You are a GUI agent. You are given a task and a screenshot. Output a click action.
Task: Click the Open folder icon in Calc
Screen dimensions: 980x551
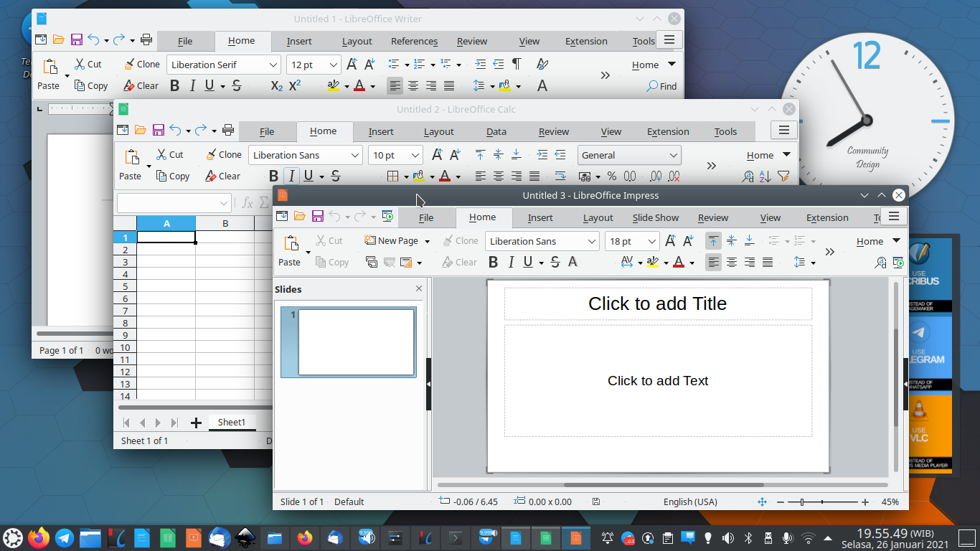click(140, 130)
